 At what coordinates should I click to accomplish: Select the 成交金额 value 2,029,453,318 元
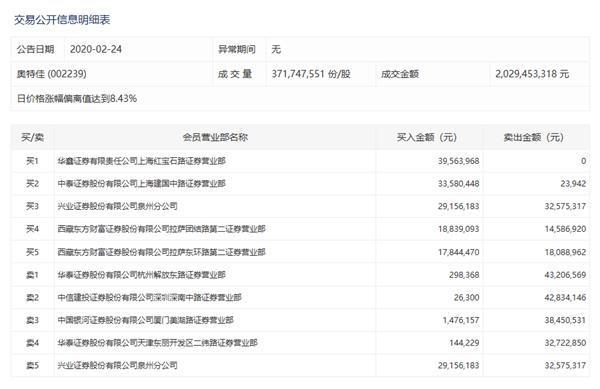[x=532, y=74]
